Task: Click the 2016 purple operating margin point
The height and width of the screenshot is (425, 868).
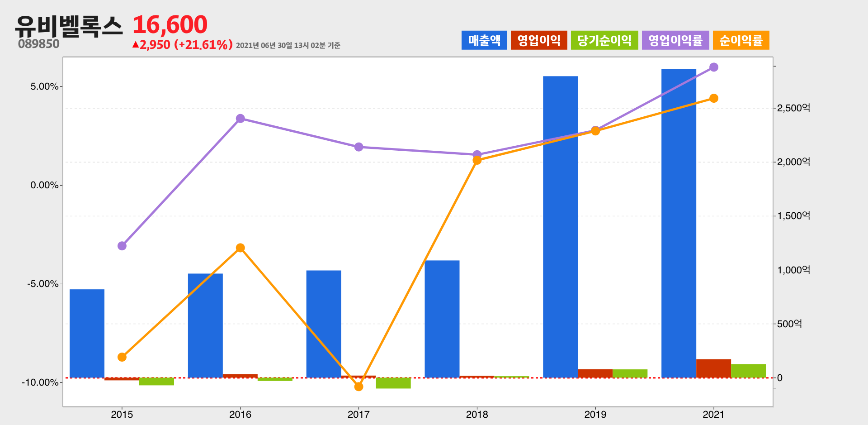Action: point(241,119)
